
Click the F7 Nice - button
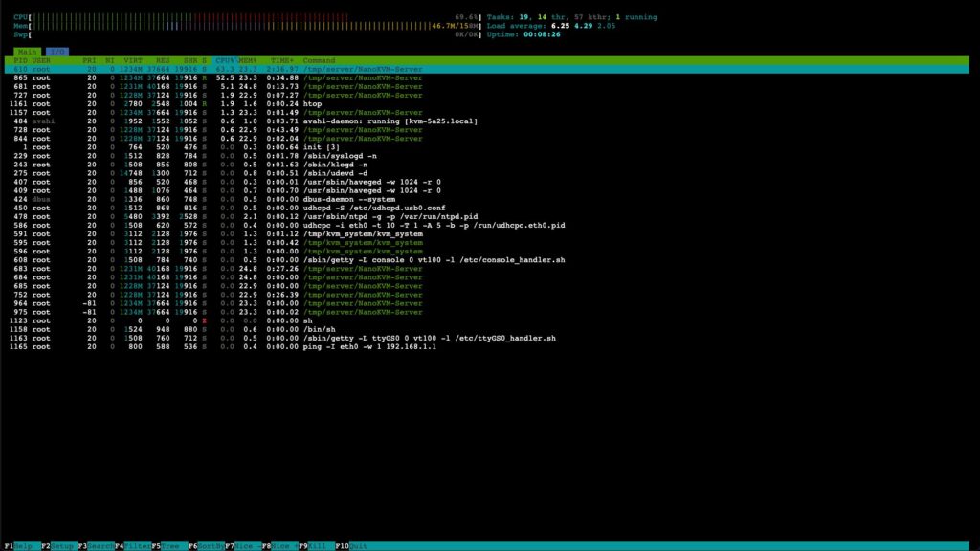tap(243, 546)
